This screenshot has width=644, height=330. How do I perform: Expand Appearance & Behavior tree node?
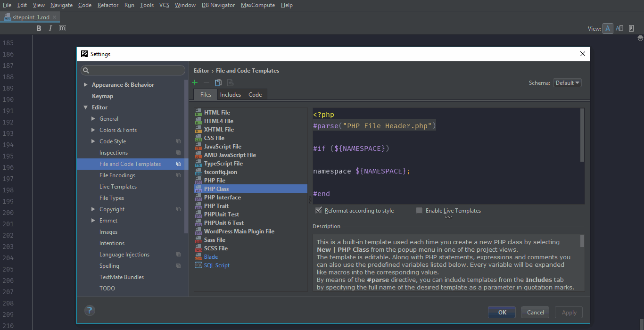(86, 85)
